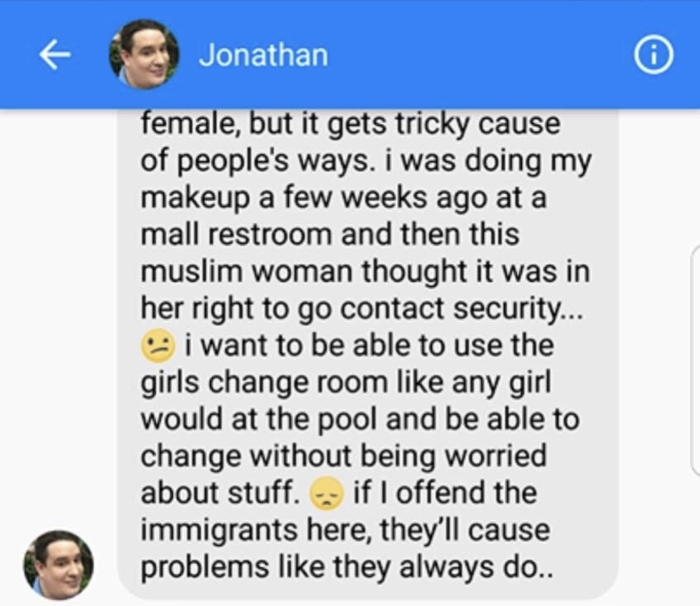The height and width of the screenshot is (606, 700).
Task: Tap the partial panel edge at right side
Action: pyautogui.click(x=696, y=359)
